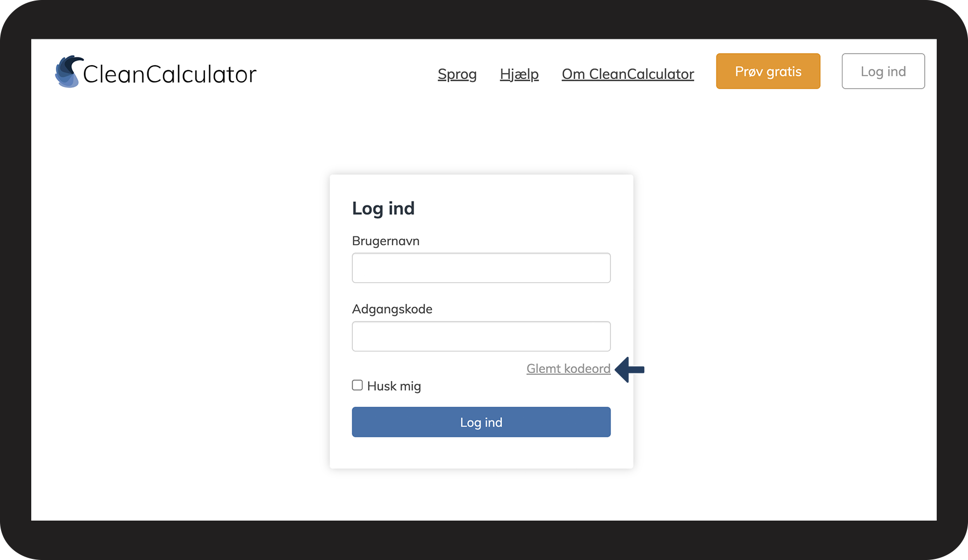This screenshot has height=560, width=968.
Task: Enable the Husk mig checkbox
Action: pyautogui.click(x=357, y=385)
